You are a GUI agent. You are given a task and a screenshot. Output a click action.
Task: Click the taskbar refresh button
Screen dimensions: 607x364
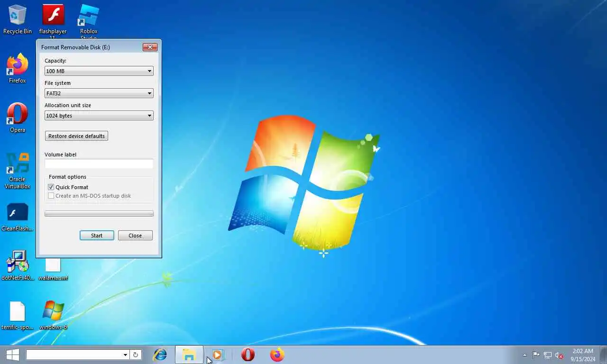[x=135, y=355]
